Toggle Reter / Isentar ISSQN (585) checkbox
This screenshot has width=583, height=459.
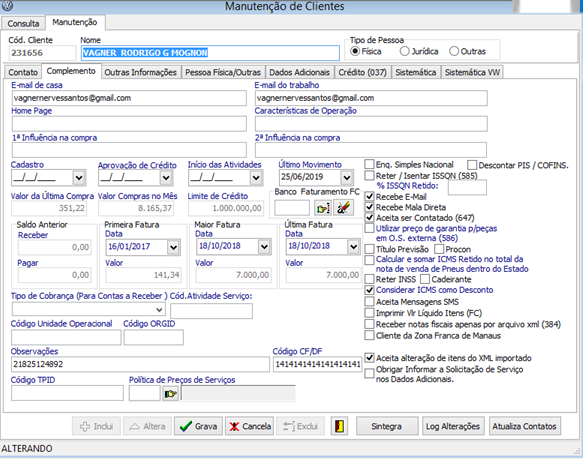click(x=369, y=175)
